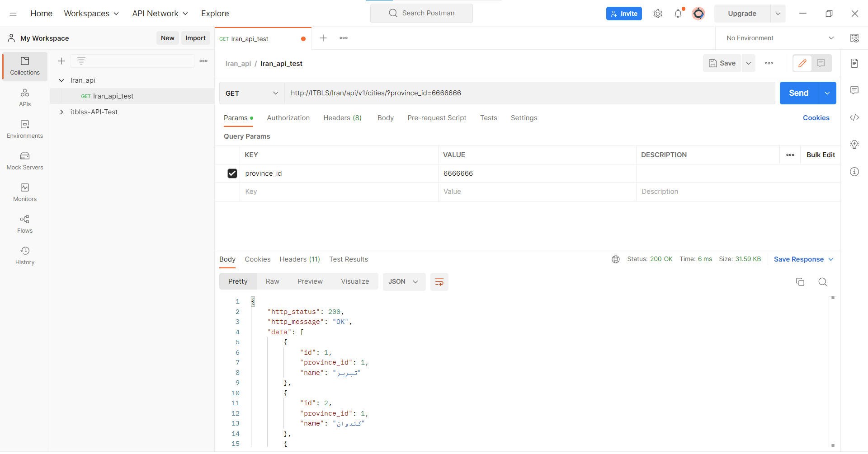Switch response view to Visualize

click(x=355, y=281)
